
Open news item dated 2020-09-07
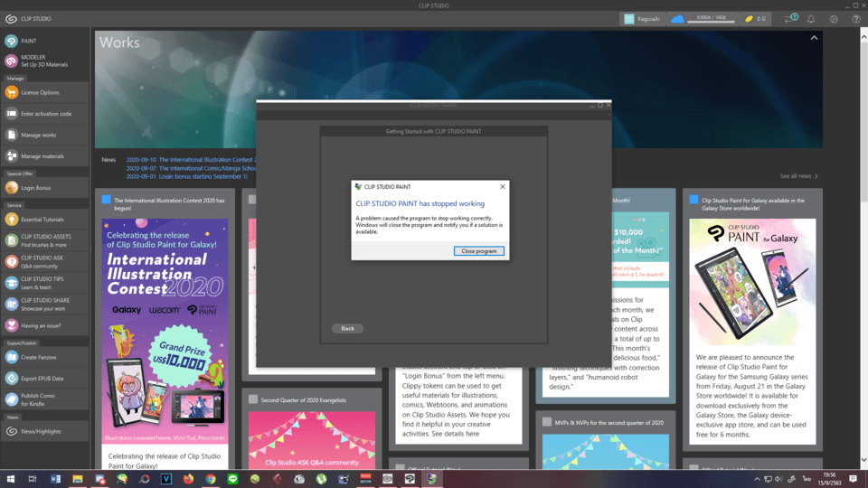[x=191, y=168]
